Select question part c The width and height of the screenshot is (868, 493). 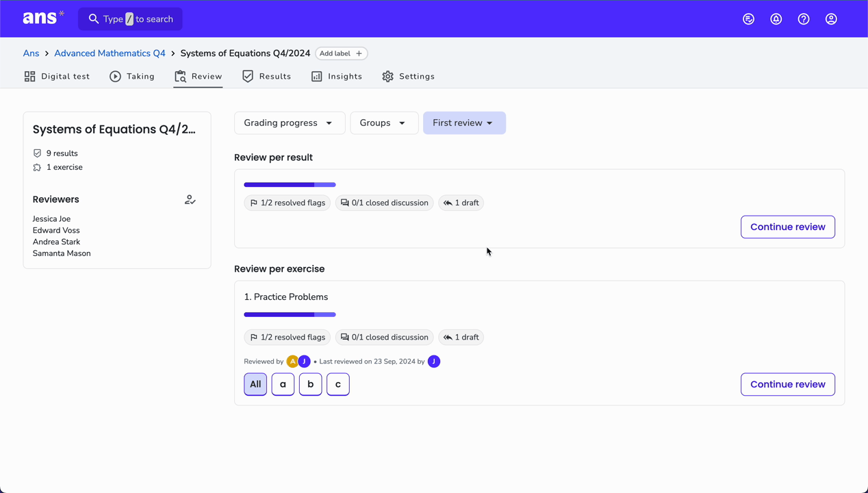(x=338, y=384)
